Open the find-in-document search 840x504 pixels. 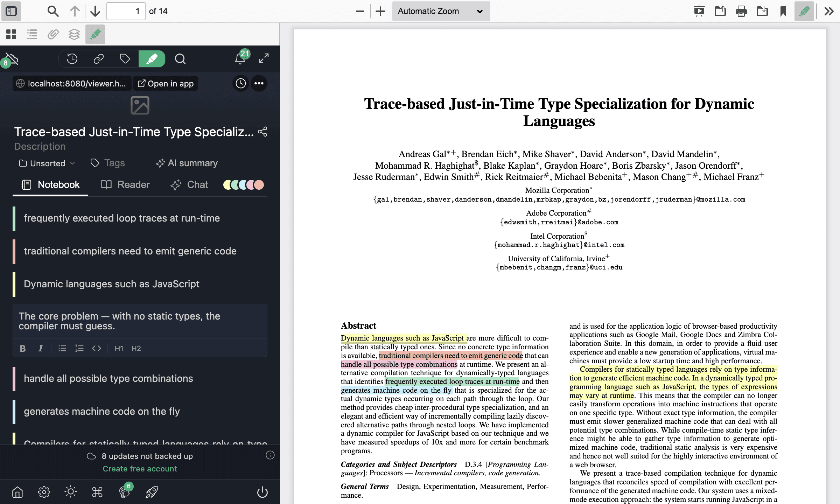tap(53, 11)
